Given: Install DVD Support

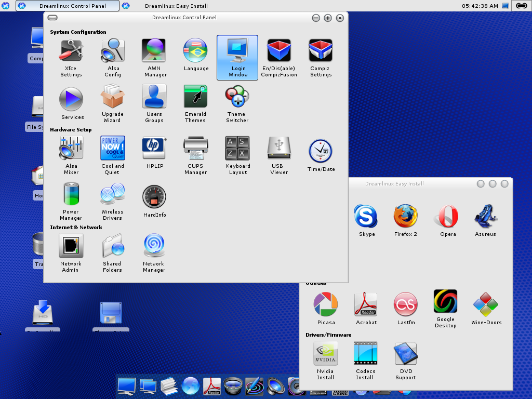Looking at the screenshot, I should click(x=405, y=361).
